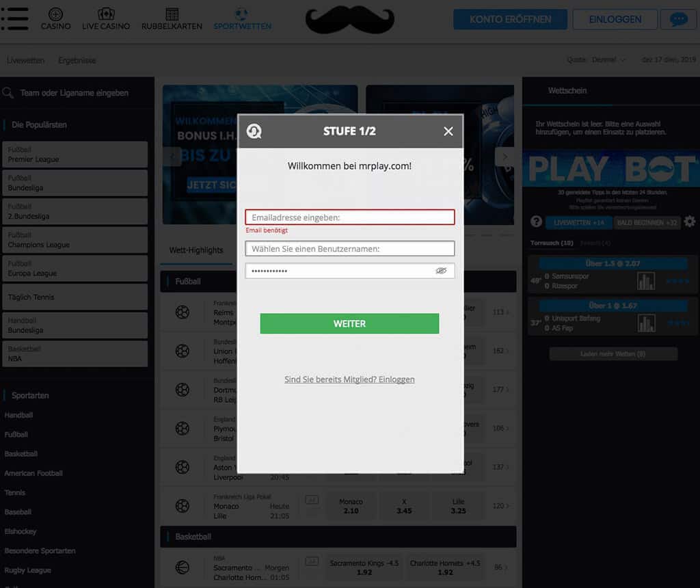Expand markets count 106 for Plymouth
The height and width of the screenshot is (588, 700).
500,428
